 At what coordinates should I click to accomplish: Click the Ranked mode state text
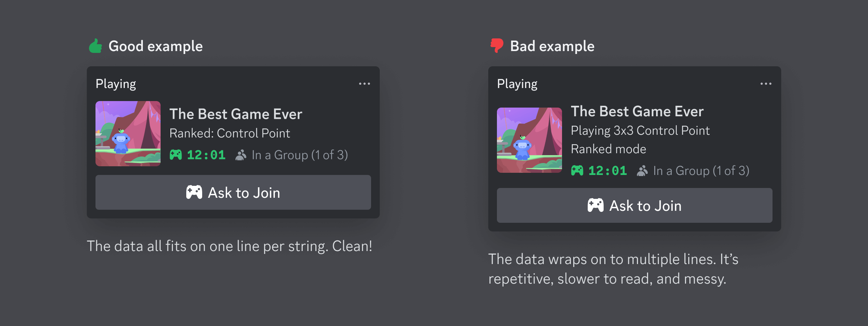coord(608,149)
